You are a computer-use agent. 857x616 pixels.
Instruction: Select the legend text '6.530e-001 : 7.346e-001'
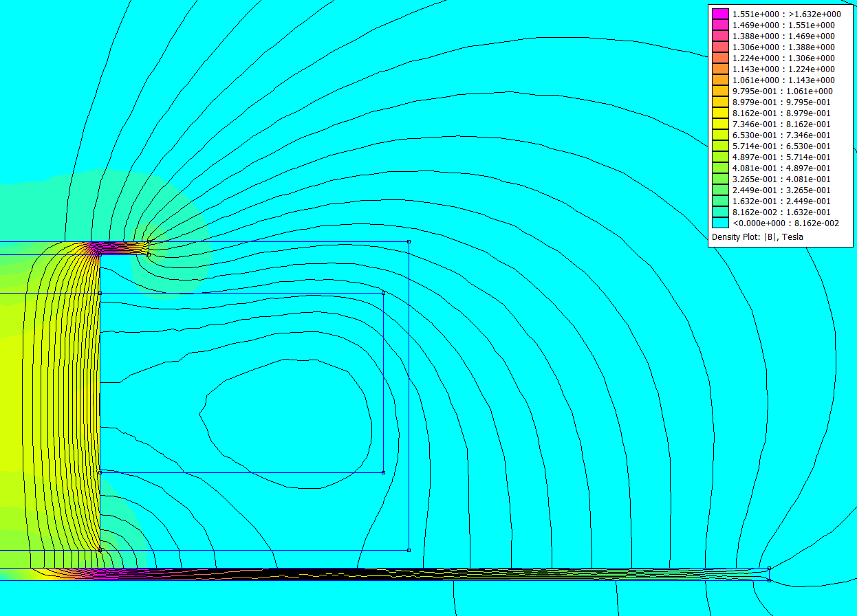tap(781, 135)
